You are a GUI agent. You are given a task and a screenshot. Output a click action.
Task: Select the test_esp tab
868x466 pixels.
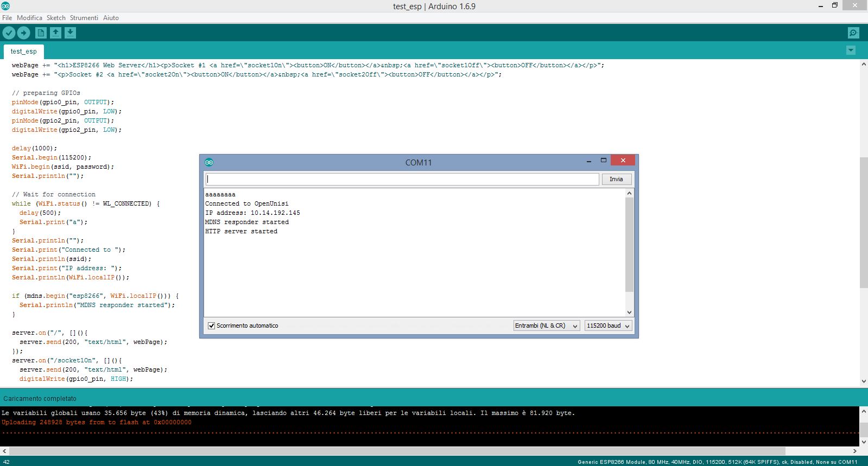tap(24, 52)
